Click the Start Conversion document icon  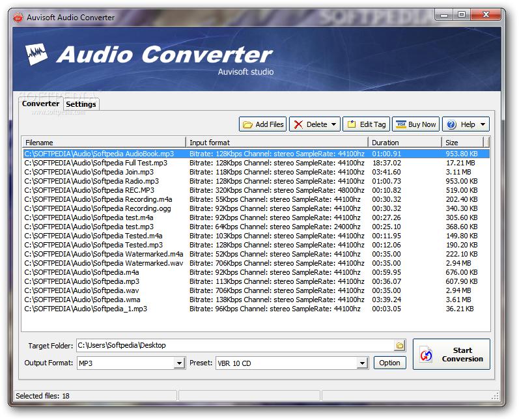[427, 355]
